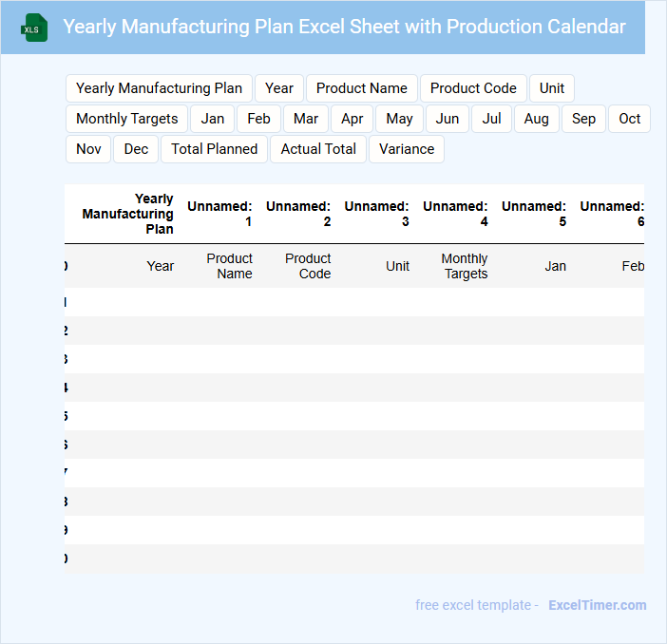Select the Variance tag

pos(407,149)
